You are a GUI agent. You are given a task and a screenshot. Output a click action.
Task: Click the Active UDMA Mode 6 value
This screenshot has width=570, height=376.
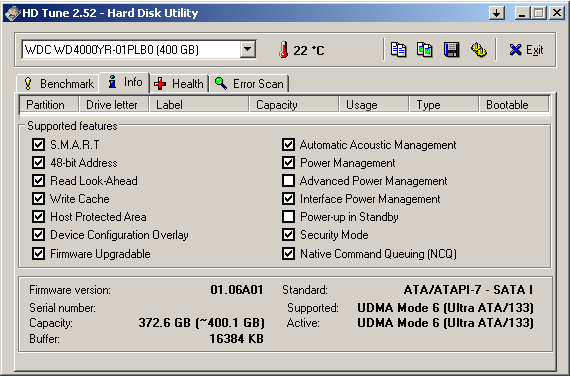(445, 323)
